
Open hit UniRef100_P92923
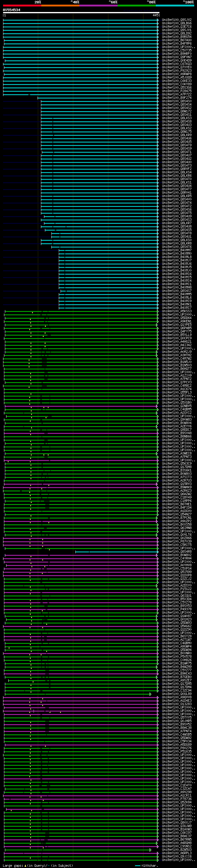pyautogui.click(x=177, y=71)
